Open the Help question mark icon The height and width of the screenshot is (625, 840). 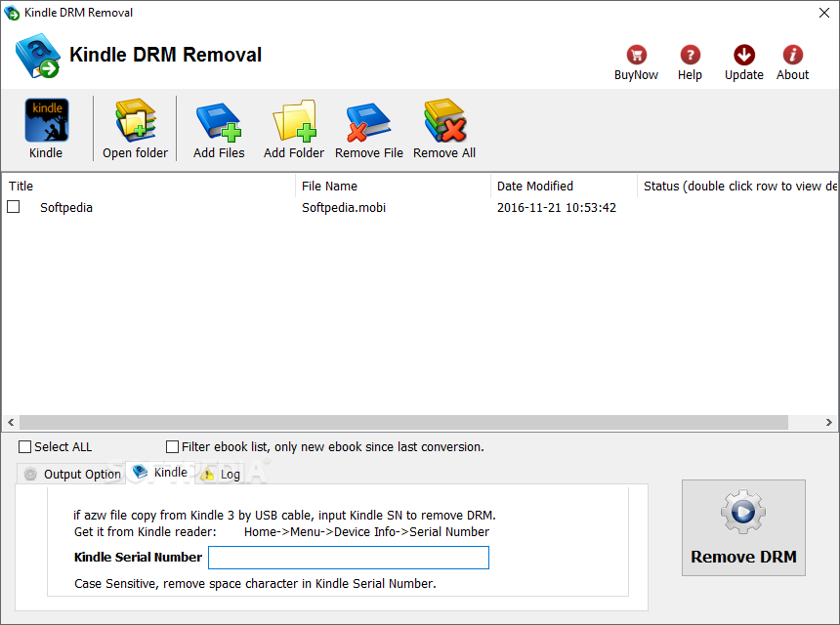coord(690,55)
